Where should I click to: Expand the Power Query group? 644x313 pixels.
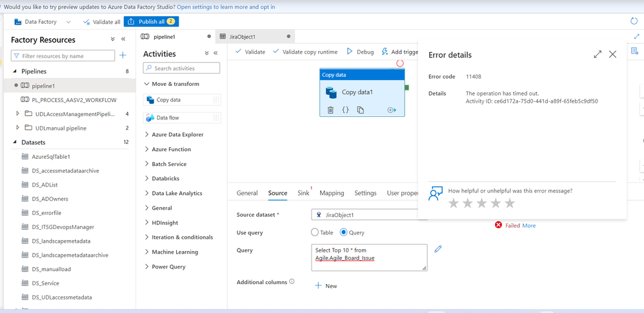coord(146,267)
